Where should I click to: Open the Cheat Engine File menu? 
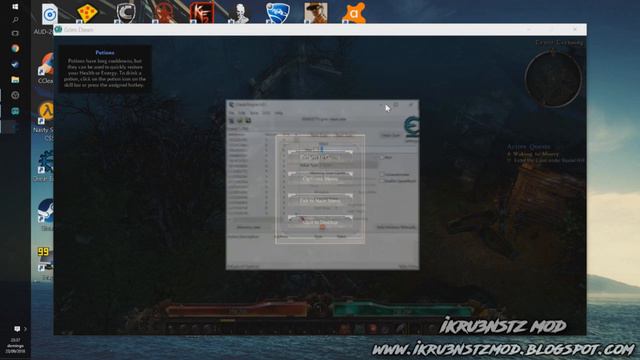231,113
